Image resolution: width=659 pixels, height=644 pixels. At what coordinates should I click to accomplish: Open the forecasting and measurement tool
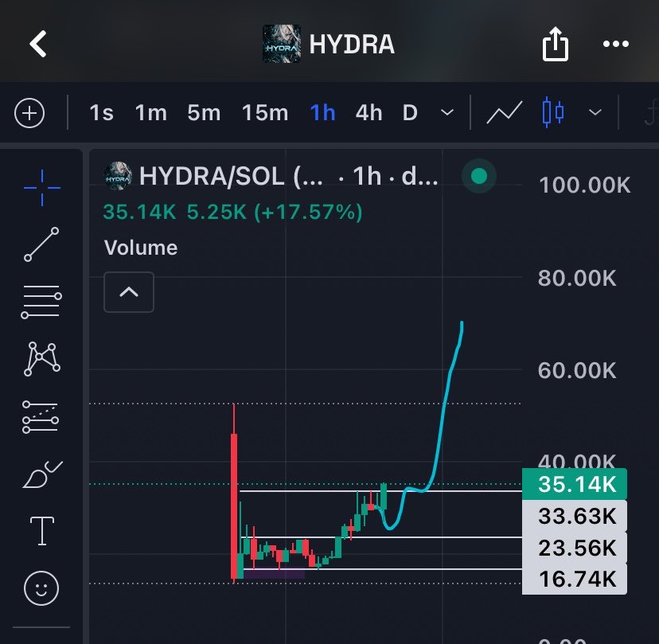pyautogui.click(x=41, y=416)
